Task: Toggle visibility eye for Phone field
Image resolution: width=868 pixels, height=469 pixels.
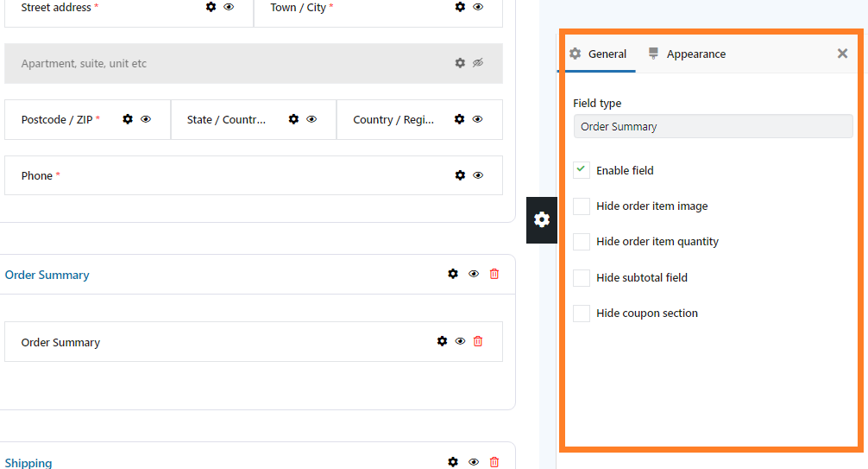Action: tap(478, 175)
